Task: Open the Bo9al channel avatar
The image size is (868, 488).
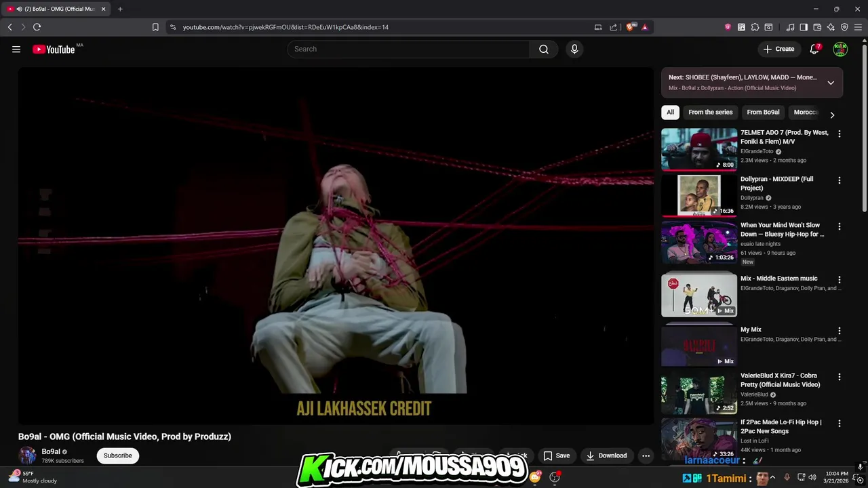Action: [x=27, y=455]
